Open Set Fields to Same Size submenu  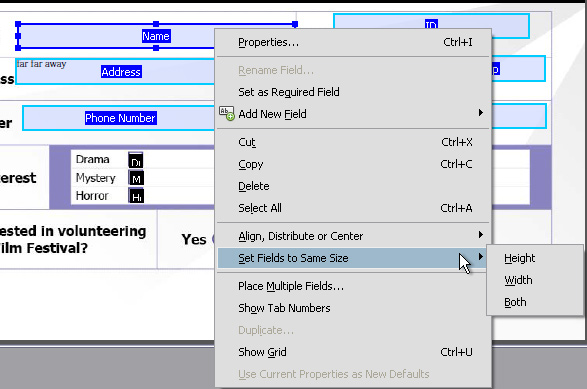tap(353, 258)
